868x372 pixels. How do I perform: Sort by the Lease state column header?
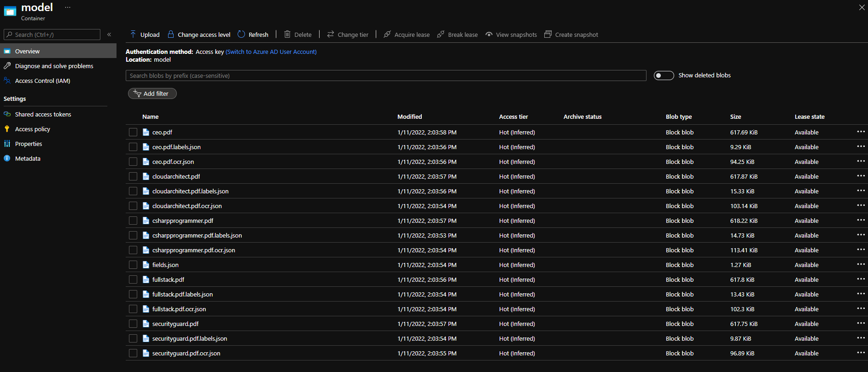(810, 116)
